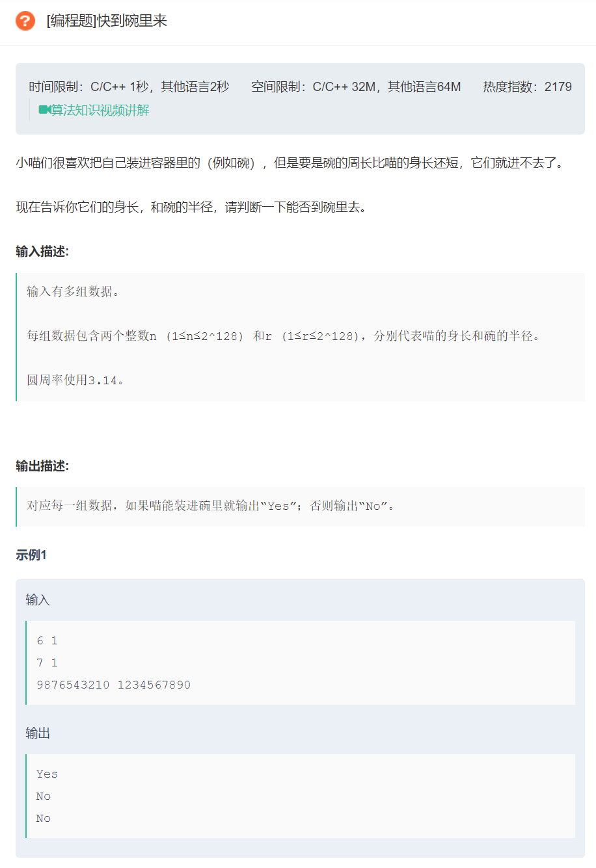Click the sample input line 7 1
Image resolution: width=596 pixels, height=868 pixels.
pos(47,663)
